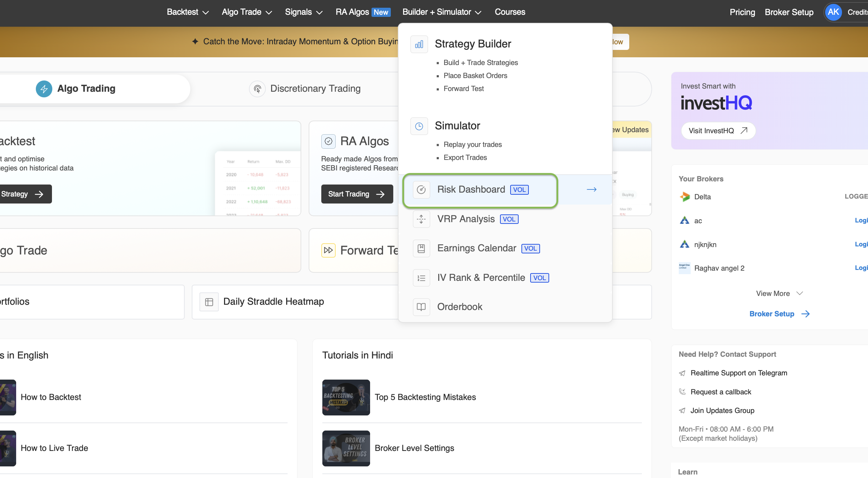Open Strategy Builder from the dropdown
This screenshot has height=478, width=868.
coord(473,44)
